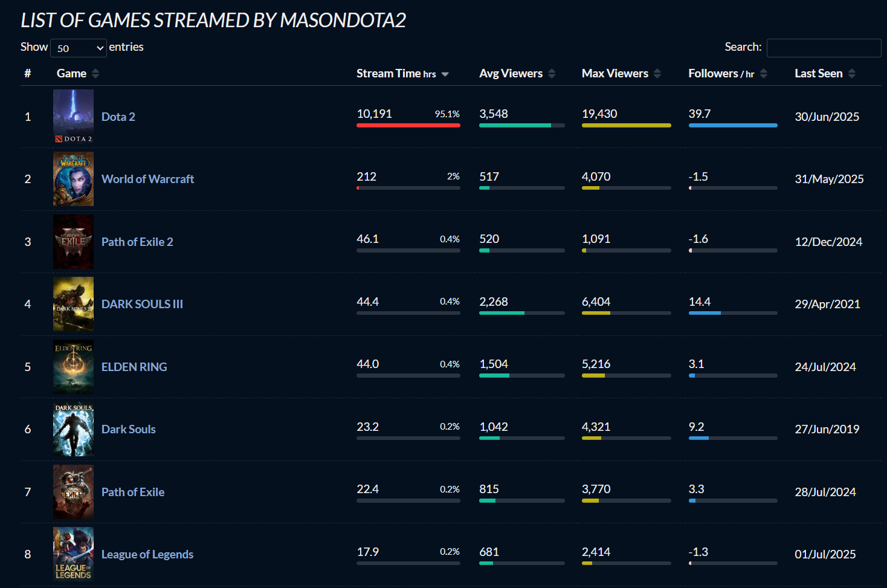Open the Dark Souls game link

coord(129,429)
